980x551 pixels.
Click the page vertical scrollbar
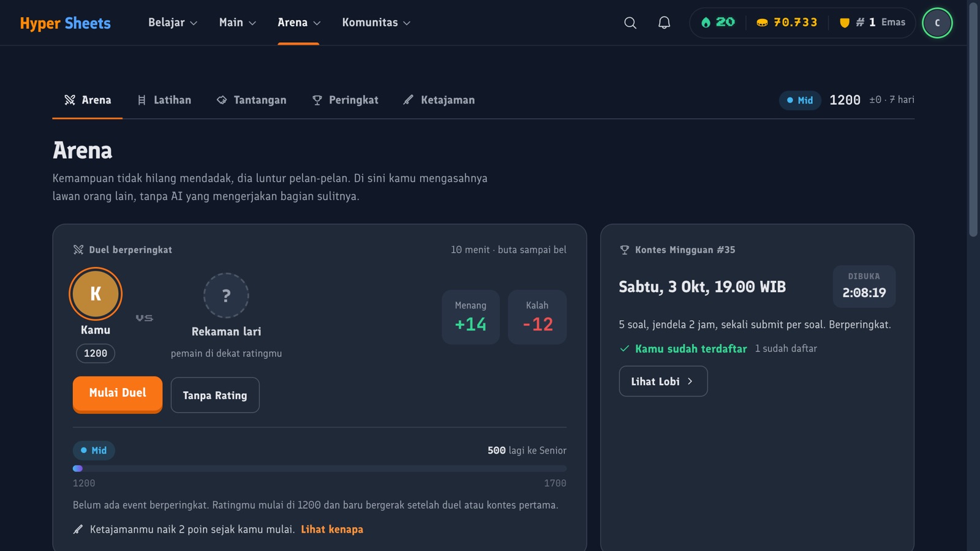[x=973, y=119]
